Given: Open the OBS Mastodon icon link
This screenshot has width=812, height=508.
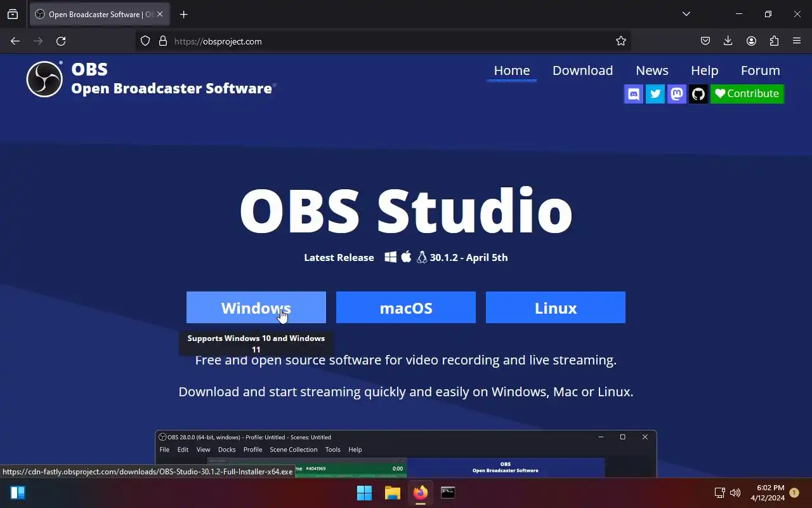Looking at the screenshot, I should pos(677,94).
